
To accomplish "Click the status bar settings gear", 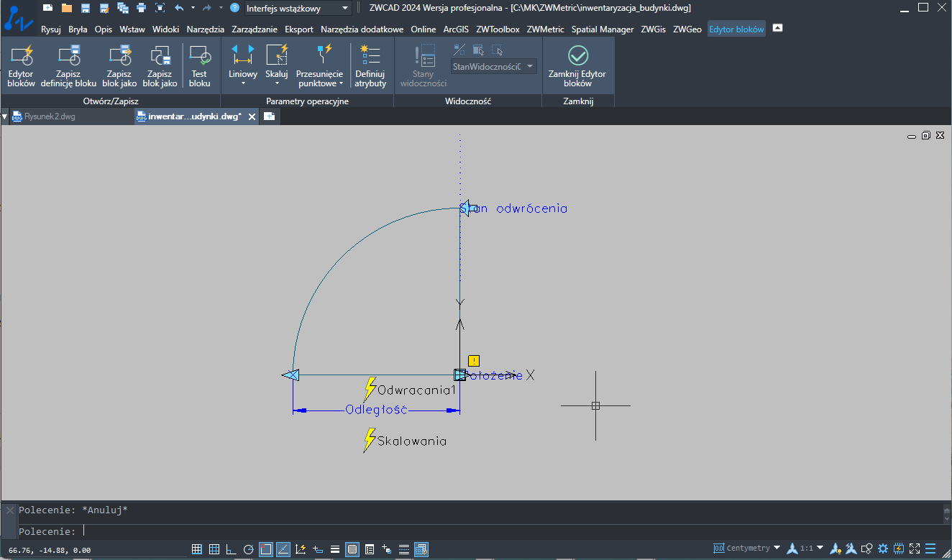I will [883, 548].
